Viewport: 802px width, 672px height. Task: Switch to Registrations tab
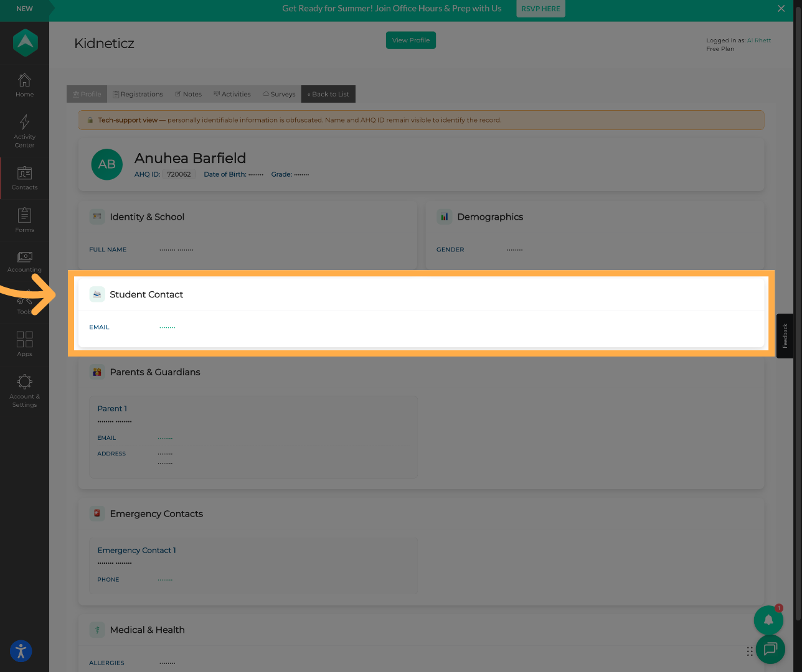(138, 94)
